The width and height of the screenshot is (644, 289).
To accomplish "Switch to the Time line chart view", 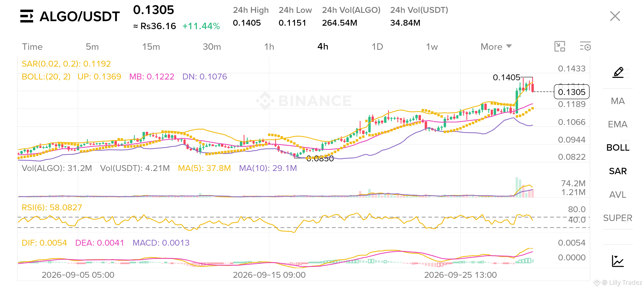I will coord(32,47).
